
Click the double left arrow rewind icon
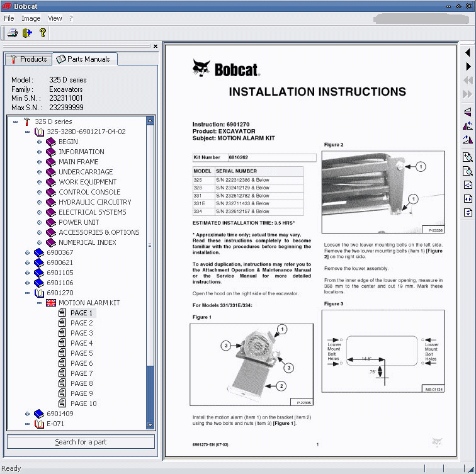[468, 80]
